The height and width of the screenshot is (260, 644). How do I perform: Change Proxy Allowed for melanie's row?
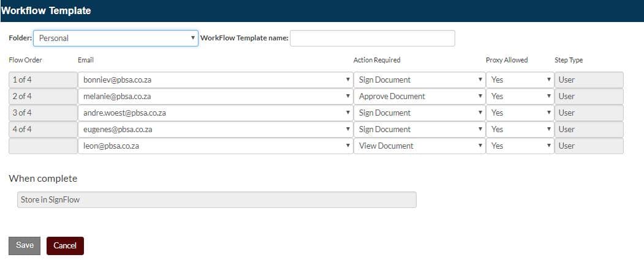(520, 97)
